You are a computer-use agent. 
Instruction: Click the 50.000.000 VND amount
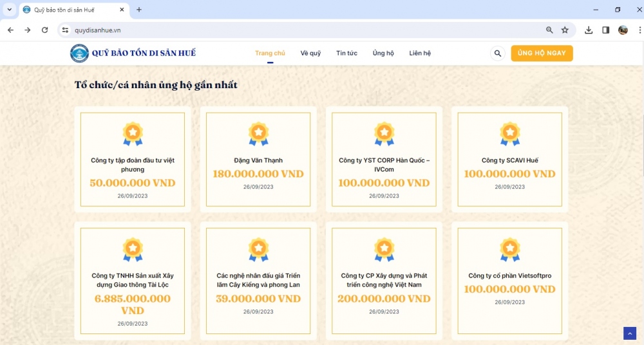(x=133, y=183)
